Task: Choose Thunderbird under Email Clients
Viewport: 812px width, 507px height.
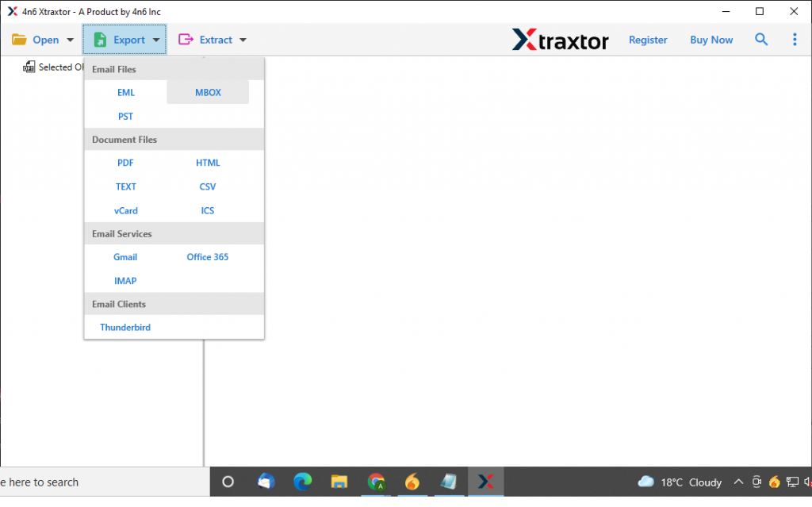Action: click(124, 327)
